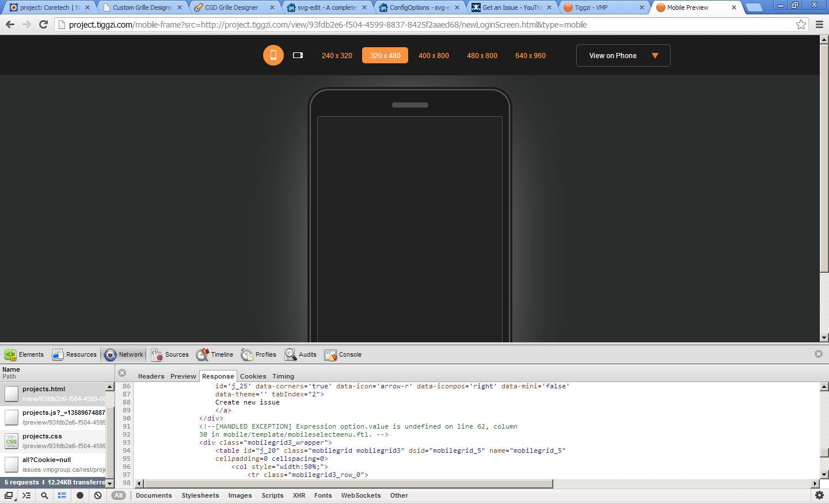
Task: Switch to portrait phone orientation icon
Action: click(273, 55)
